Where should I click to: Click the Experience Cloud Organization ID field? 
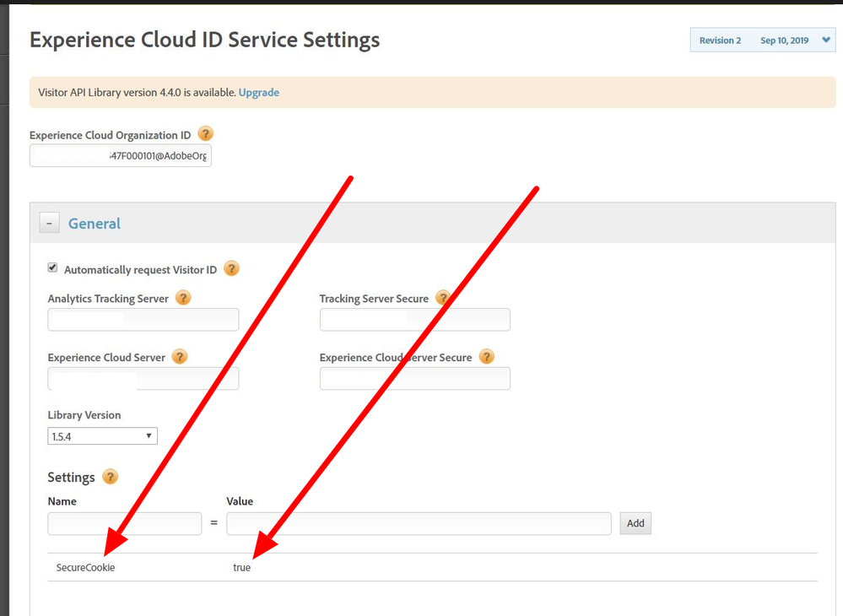click(x=121, y=156)
